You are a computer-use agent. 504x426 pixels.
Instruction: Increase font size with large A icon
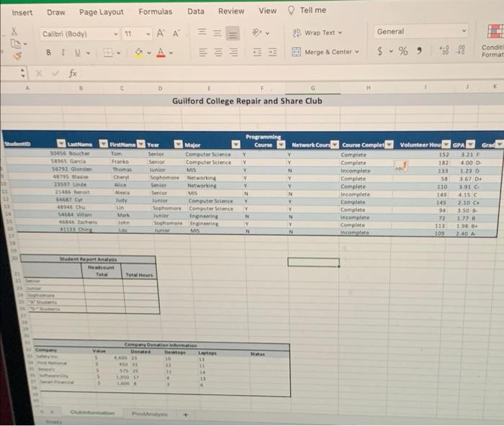pos(161,33)
